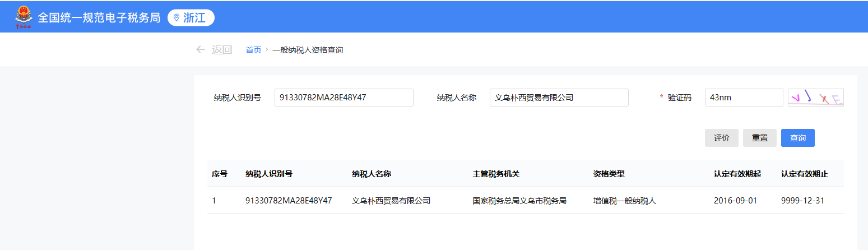Click the 全国统一规范电子税务局 site title
Screen dimensions: 868x250
click(x=99, y=18)
